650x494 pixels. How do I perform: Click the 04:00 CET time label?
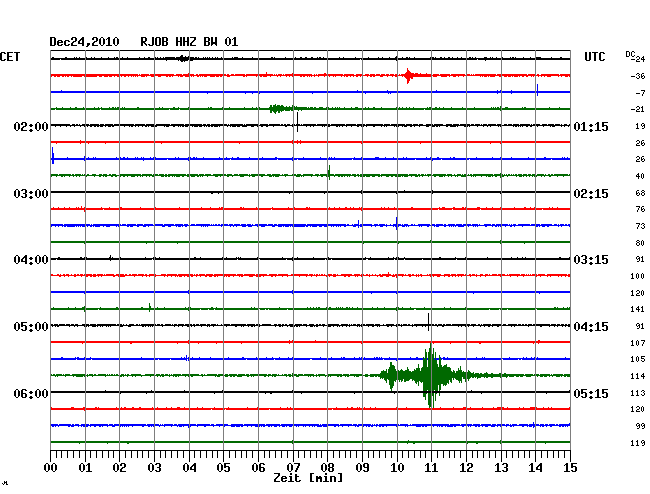31,260
